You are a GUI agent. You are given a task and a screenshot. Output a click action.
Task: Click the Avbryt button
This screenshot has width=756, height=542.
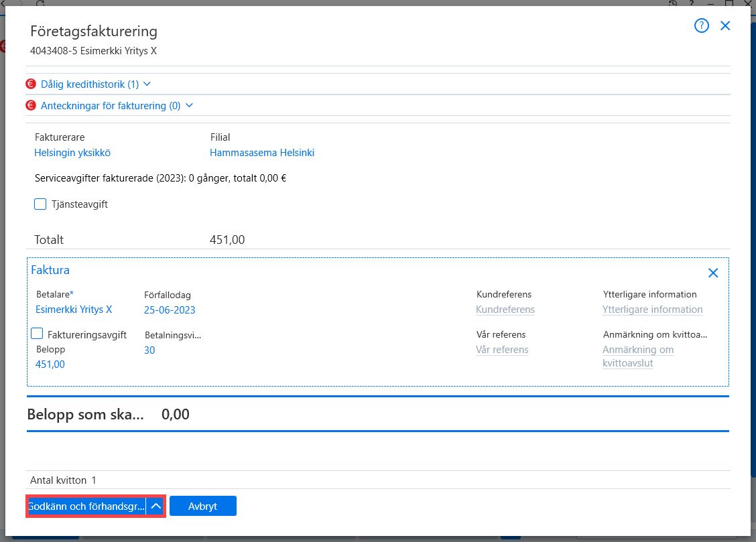tap(203, 506)
